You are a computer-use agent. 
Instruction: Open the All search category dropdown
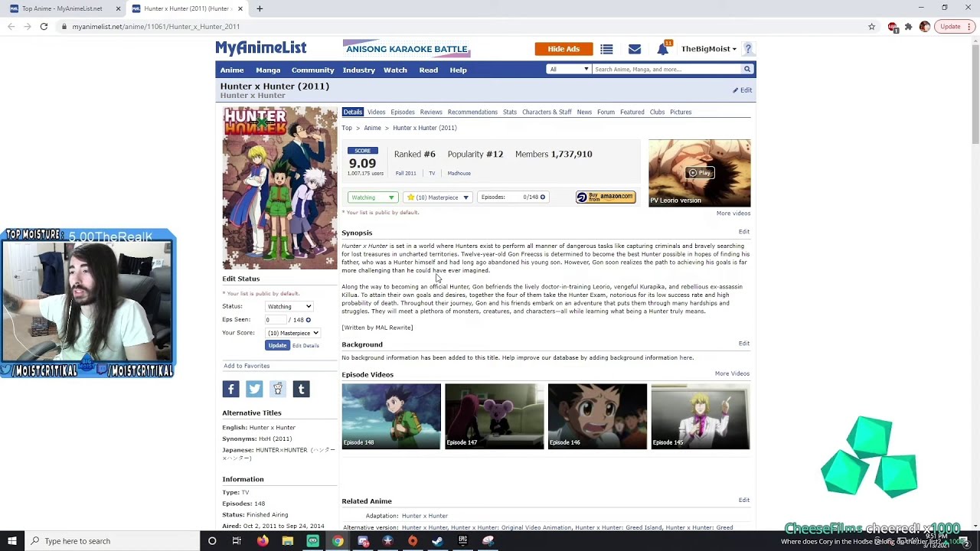click(568, 69)
